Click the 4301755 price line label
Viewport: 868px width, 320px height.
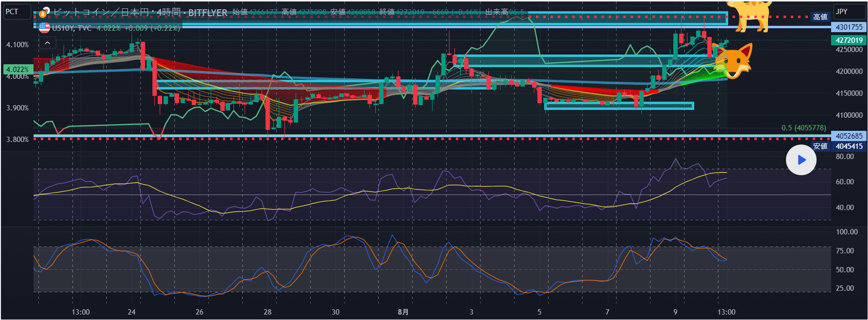(x=848, y=27)
